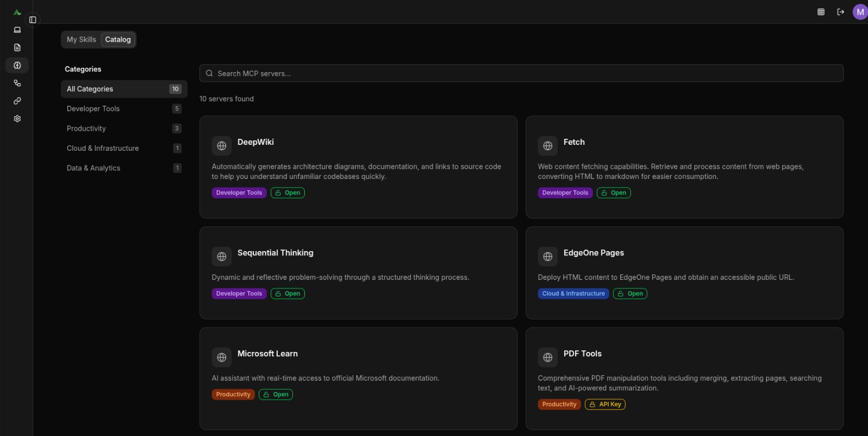The image size is (868, 436).
Task: Select the brain icon in the left sidebar
Action: 17,66
